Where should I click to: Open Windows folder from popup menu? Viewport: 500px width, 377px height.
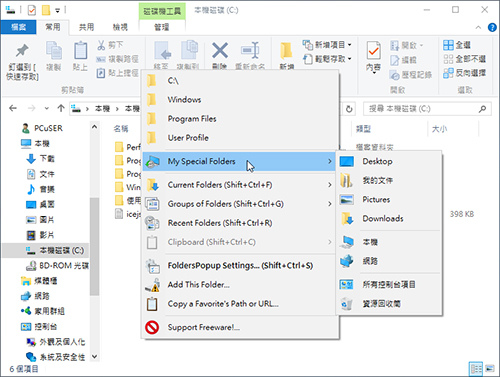pos(240,99)
